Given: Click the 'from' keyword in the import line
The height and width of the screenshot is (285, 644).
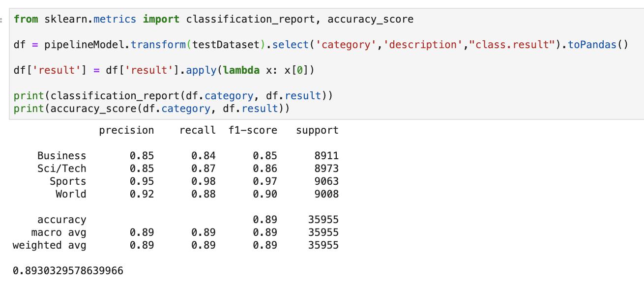Looking at the screenshot, I should [26, 19].
